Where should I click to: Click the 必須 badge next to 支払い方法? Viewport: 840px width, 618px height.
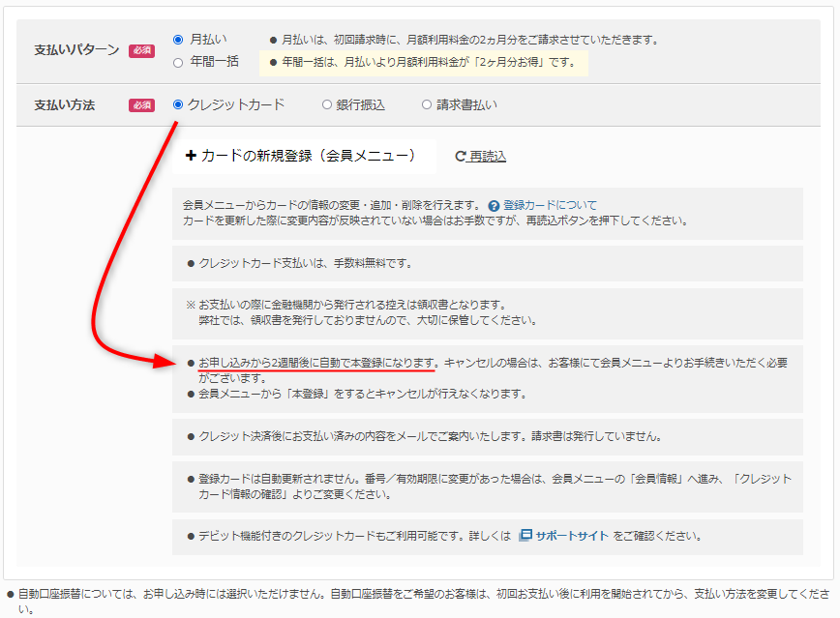[141, 105]
